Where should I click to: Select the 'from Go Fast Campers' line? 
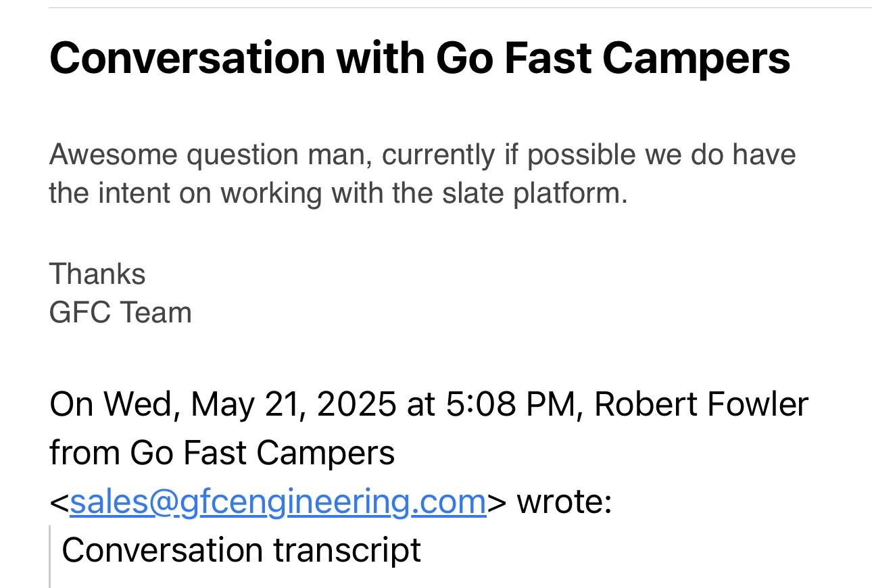tap(222, 453)
